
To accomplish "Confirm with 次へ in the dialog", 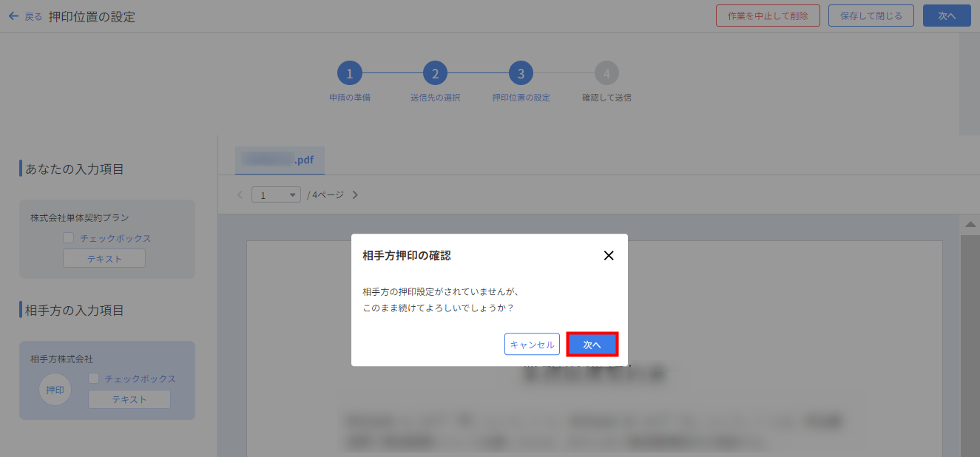I will pos(592,345).
